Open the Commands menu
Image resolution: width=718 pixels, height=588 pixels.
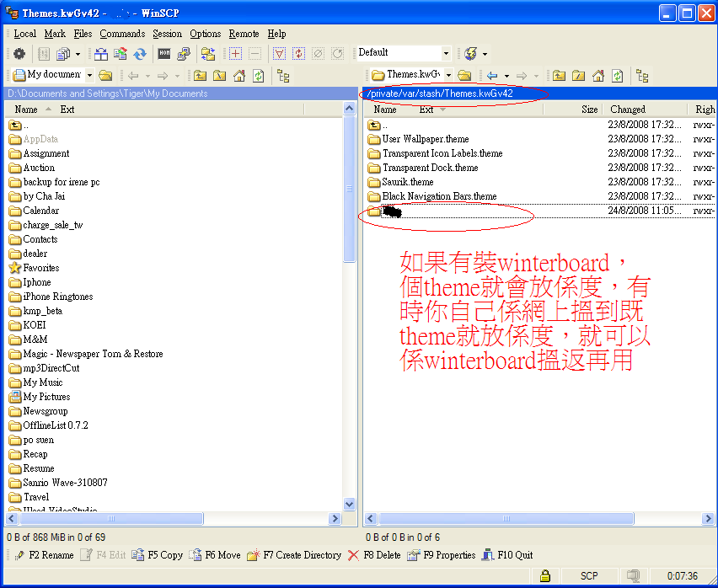122,34
